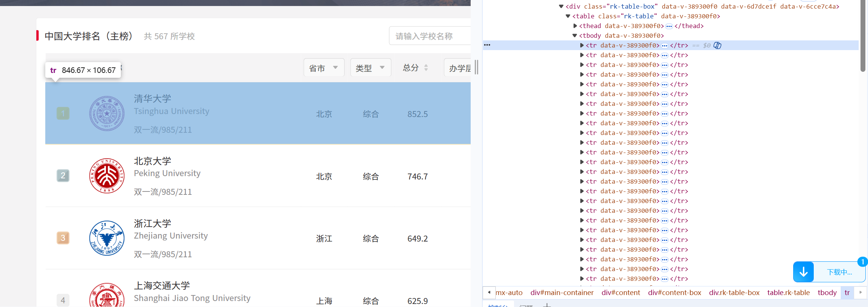Open the 省市 filter dropdown
The image size is (868, 307).
pos(324,68)
